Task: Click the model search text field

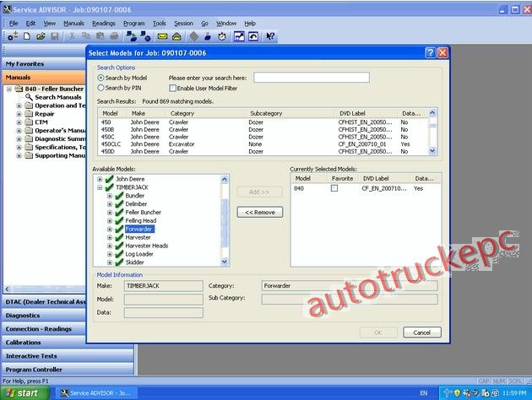Action: click(312, 78)
